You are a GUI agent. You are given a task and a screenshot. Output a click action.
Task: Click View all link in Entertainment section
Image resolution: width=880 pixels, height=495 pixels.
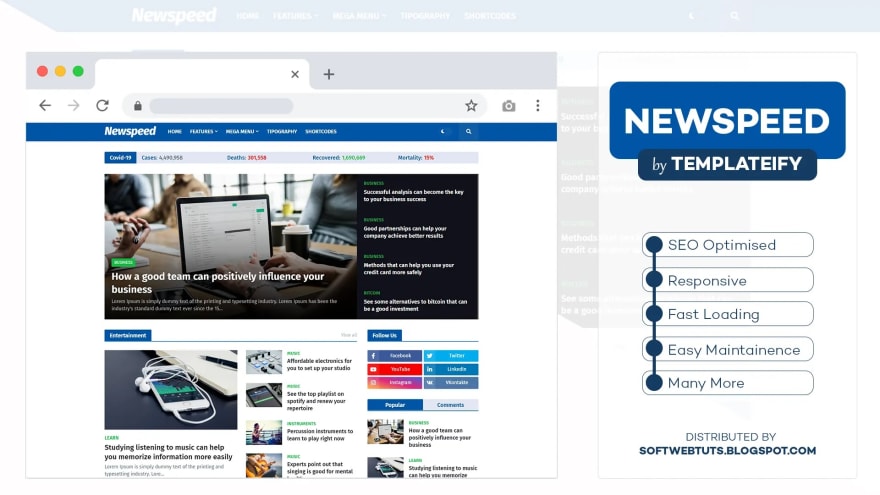[x=349, y=335]
